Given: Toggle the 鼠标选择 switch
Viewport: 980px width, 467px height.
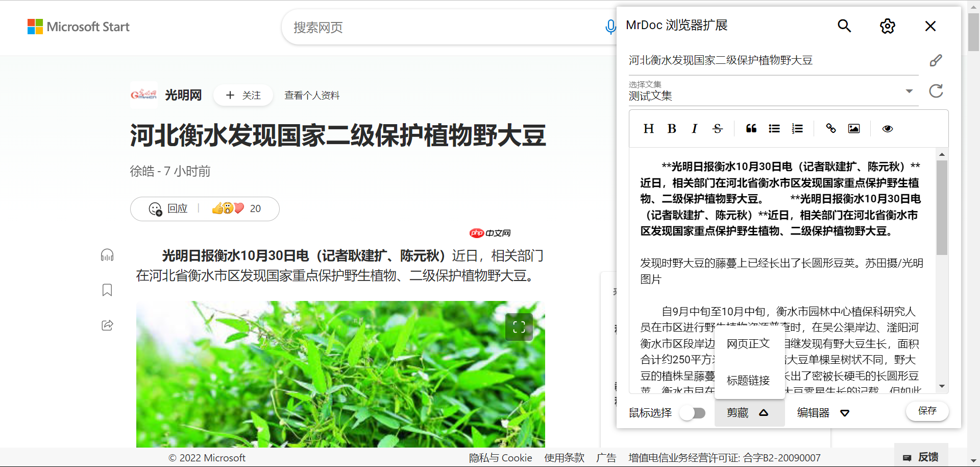Looking at the screenshot, I should tap(693, 413).
